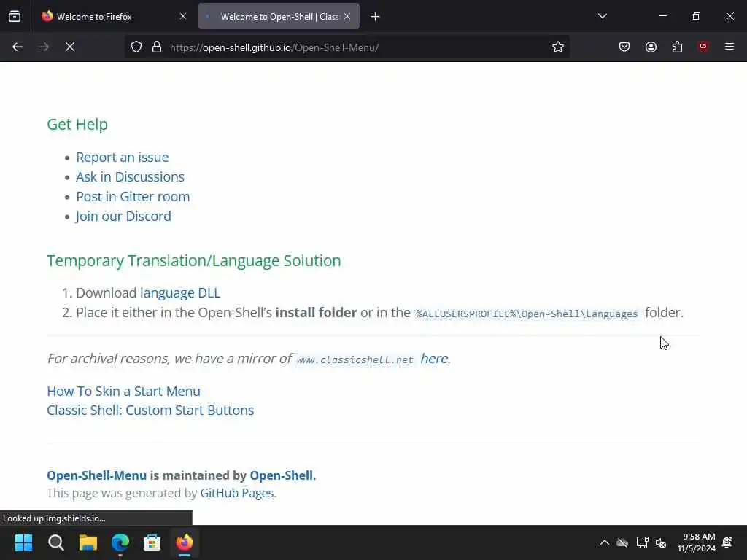Image resolution: width=747 pixels, height=560 pixels.
Task: Stop loading the page
Action: click(x=70, y=47)
